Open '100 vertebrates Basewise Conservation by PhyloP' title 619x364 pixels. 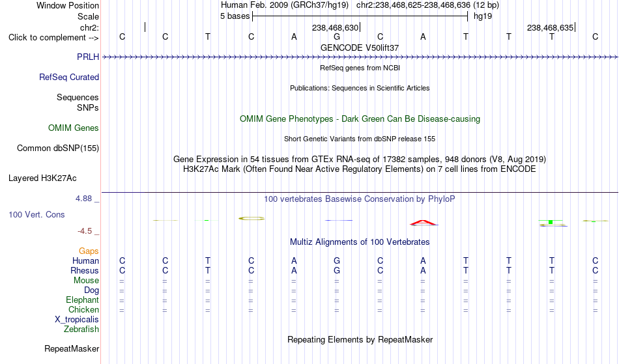[360, 199]
